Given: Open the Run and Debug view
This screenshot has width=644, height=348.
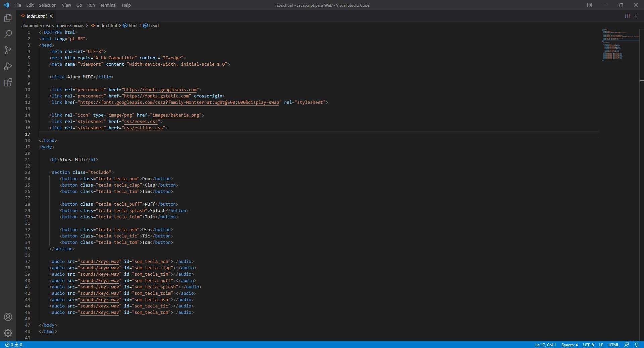Looking at the screenshot, I should [x=8, y=66].
